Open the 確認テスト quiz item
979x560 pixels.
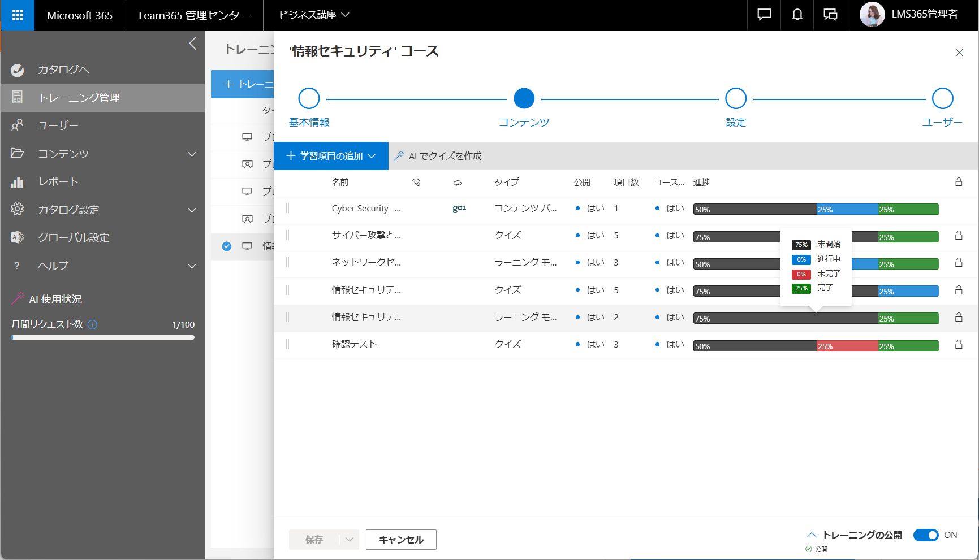coord(354,344)
